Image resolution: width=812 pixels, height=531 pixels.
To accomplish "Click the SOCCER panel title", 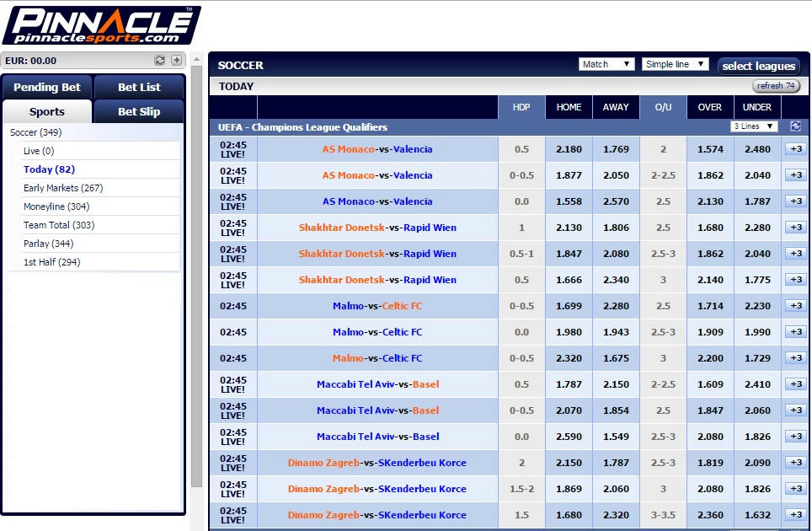I will [241, 65].
